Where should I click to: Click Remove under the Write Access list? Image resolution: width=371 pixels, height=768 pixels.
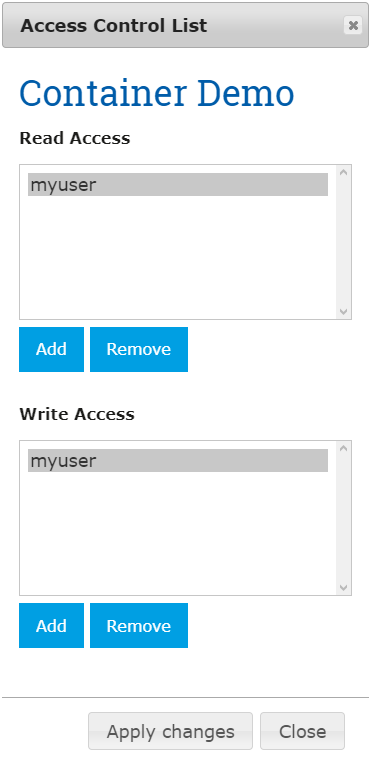click(139, 625)
